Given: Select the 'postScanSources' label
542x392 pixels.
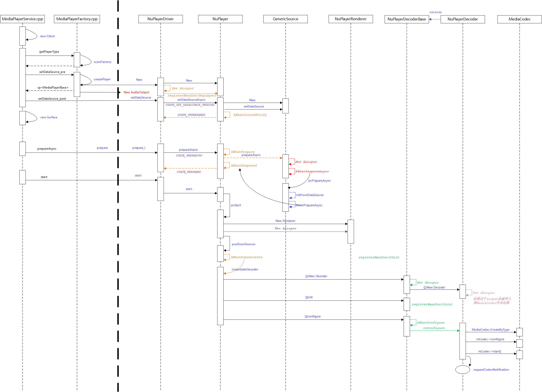Looking at the screenshot, I should click(243, 244).
